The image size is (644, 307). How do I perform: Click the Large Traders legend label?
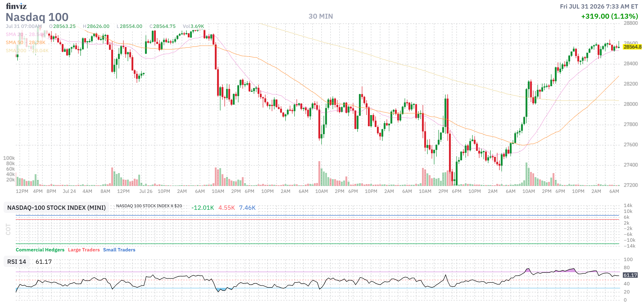[84, 250]
